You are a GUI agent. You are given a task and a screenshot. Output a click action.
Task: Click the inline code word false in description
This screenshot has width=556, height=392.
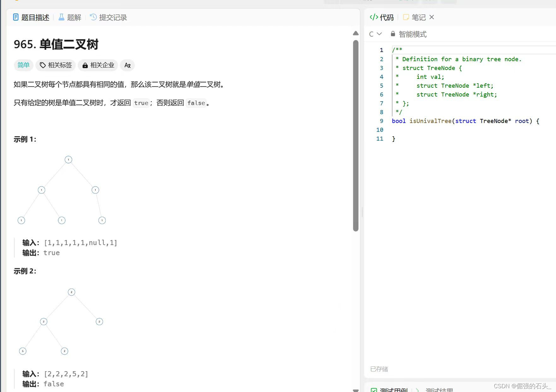pos(196,103)
